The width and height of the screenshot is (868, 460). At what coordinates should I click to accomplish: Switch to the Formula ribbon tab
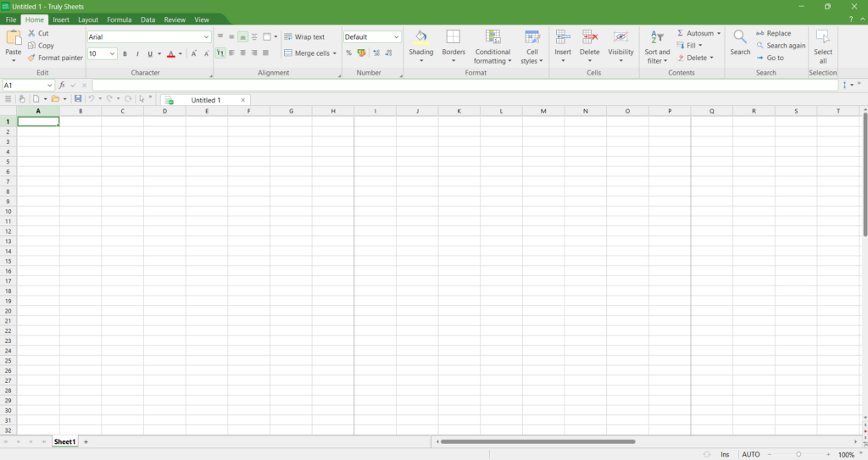119,19
